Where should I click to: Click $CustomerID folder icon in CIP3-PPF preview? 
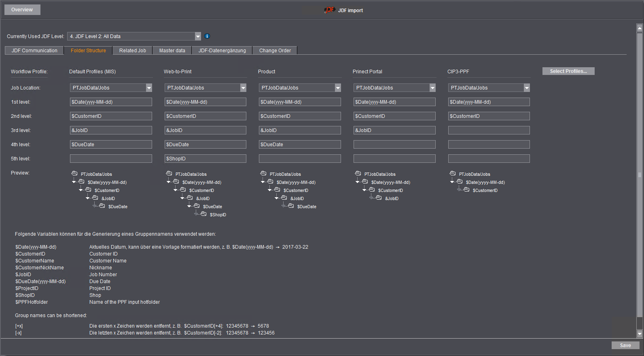click(466, 190)
